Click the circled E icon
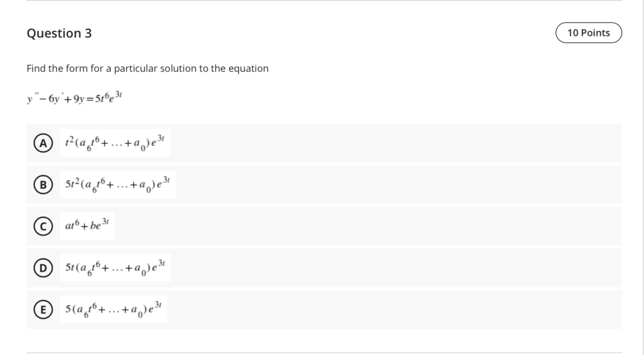Image resolution: width=644 pixels, height=355 pixels. 43,309
